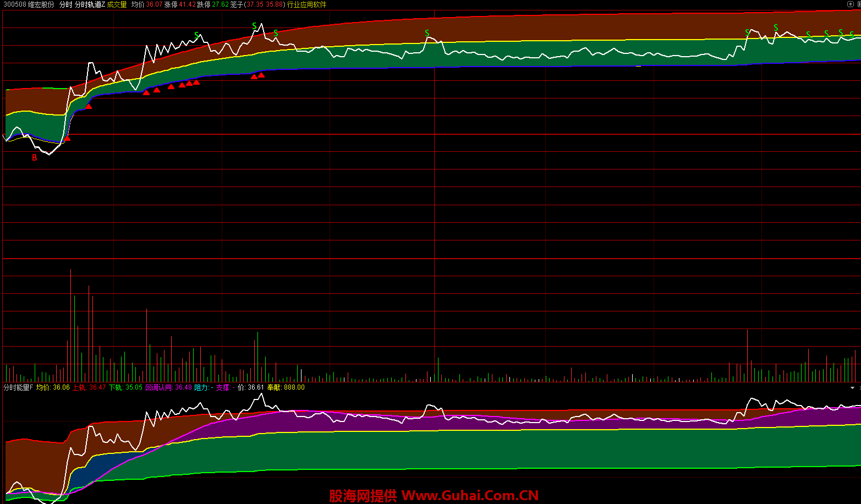The image size is (861, 504).
Task: Click the up-arrow icon at top right
Action: point(850,4)
